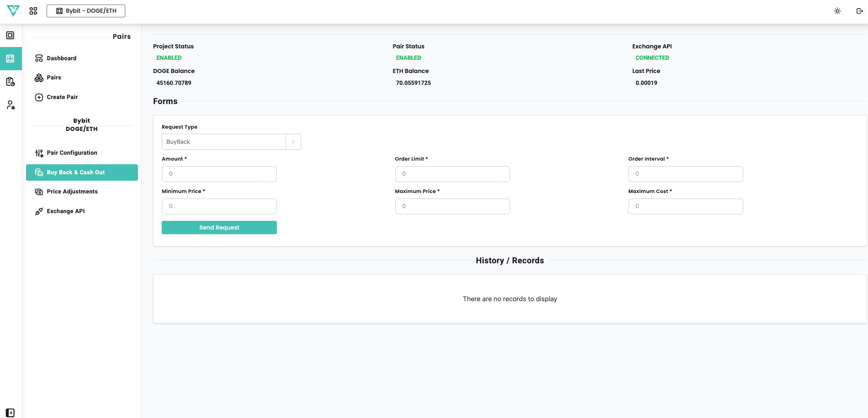This screenshot has height=418, width=868.
Task: Open the clipboard clock icon in left rail
Action: pyautogui.click(x=11, y=82)
